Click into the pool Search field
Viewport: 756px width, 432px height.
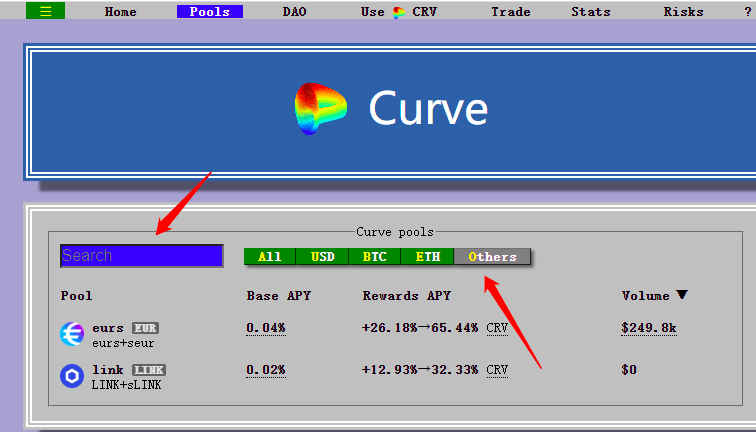click(x=142, y=256)
